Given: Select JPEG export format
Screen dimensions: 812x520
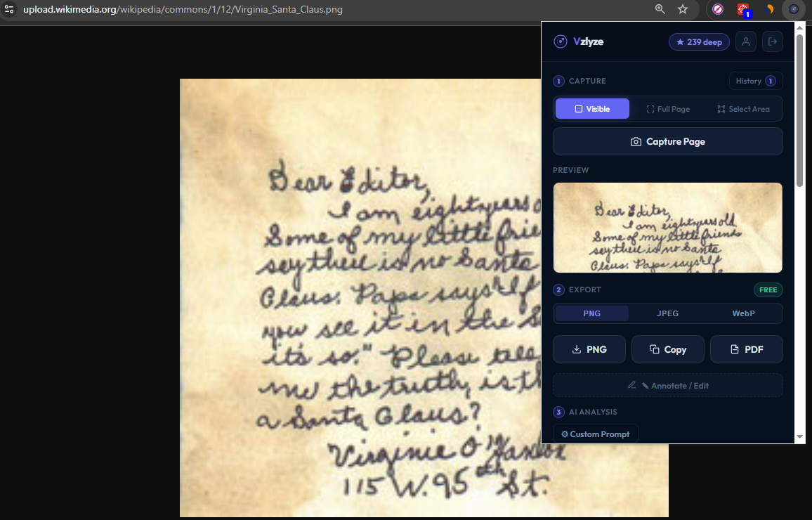Looking at the screenshot, I should coord(667,313).
